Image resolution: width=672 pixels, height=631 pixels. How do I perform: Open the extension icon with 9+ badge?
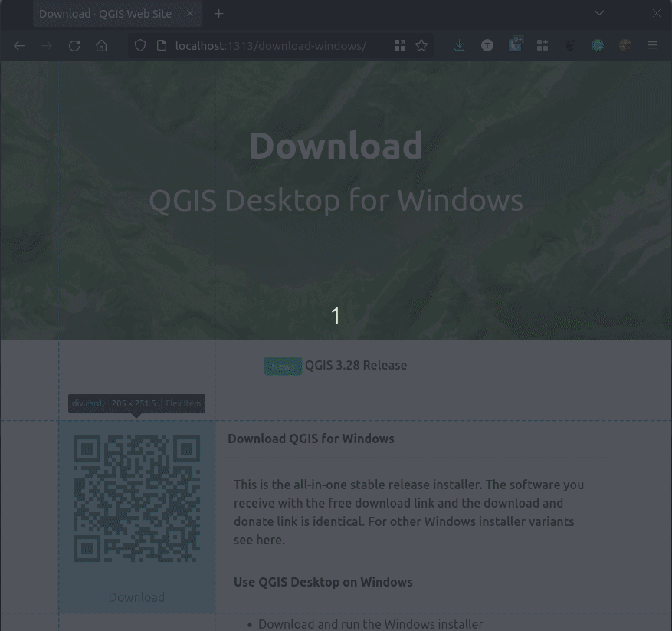[x=515, y=44]
